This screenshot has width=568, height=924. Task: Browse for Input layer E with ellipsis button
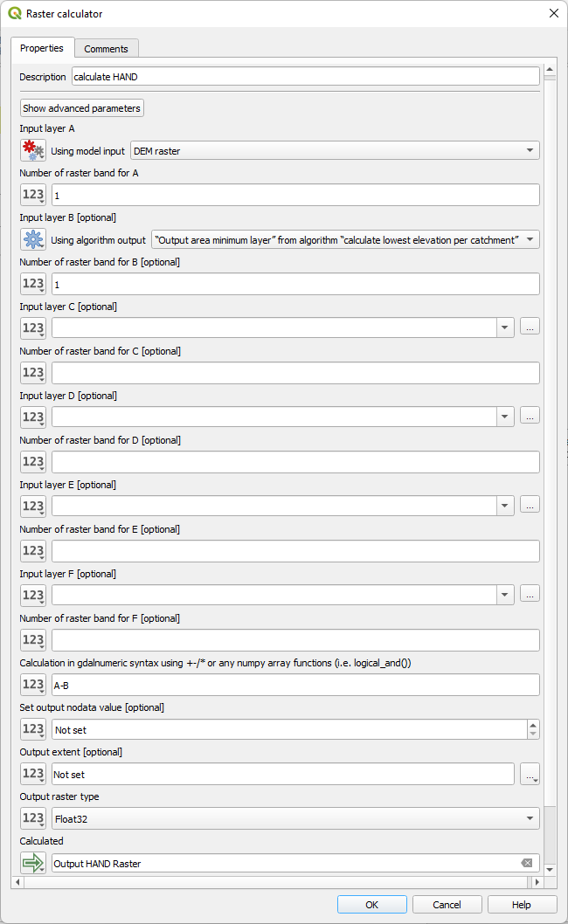tap(530, 505)
